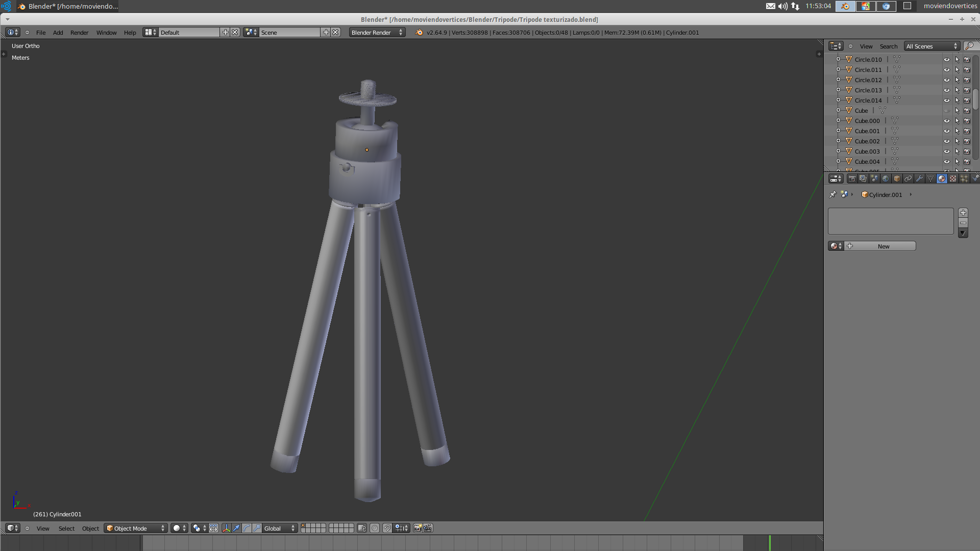Viewport: 980px width, 551px height.
Task: Open the Texture properties checker icon
Action: coord(953,179)
